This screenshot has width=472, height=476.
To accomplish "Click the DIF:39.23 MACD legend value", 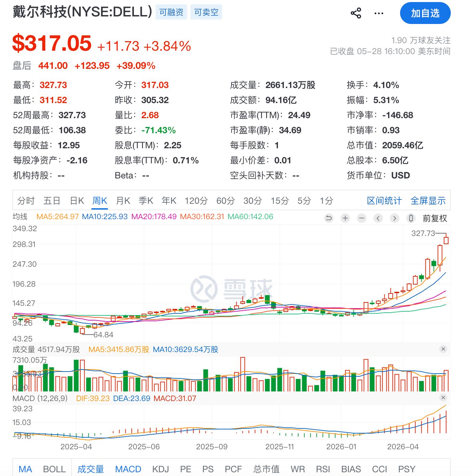I will pos(93,398).
